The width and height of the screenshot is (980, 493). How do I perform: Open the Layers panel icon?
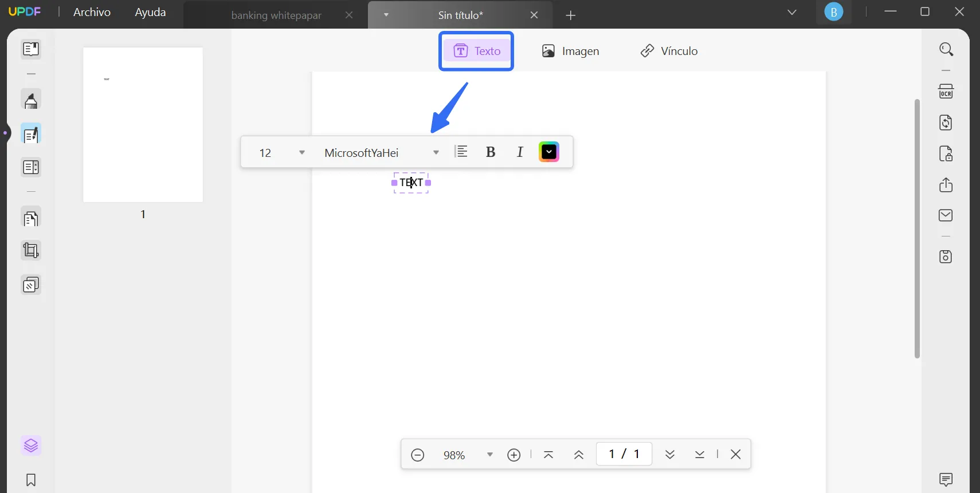pyautogui.click(x=31, y=445)
